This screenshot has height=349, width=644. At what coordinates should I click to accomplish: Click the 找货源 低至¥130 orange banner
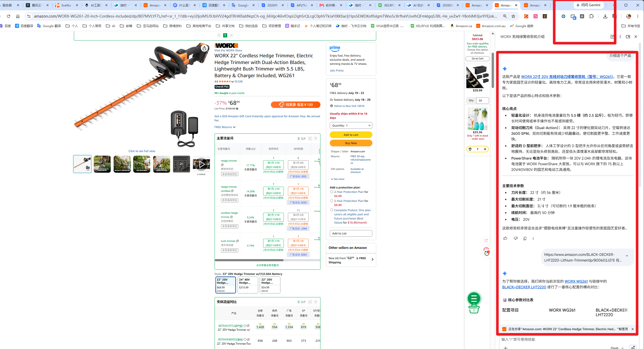click(295, 105)
